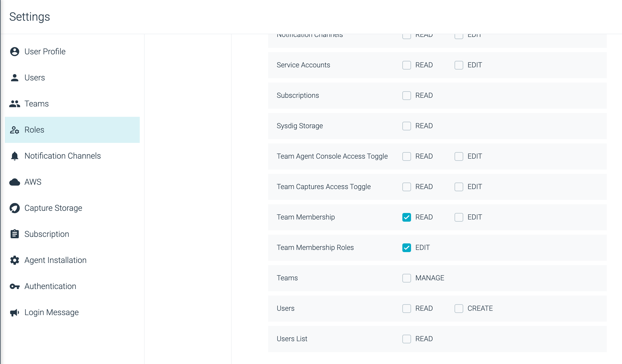
Task: Uncheck READ for Team Membership
Action: click(407, 217)
